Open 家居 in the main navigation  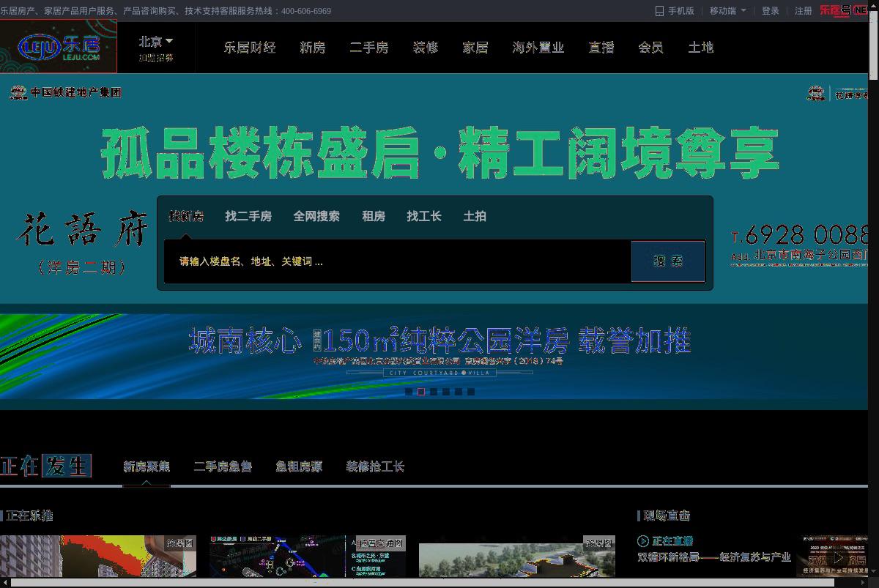coord(475,48)
